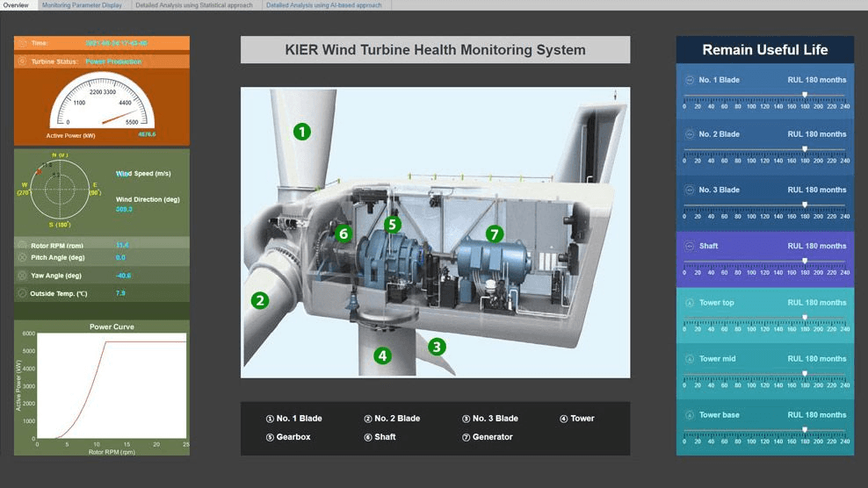
Task: Click the Outside Temp. icon
Action: click(22, 293)
